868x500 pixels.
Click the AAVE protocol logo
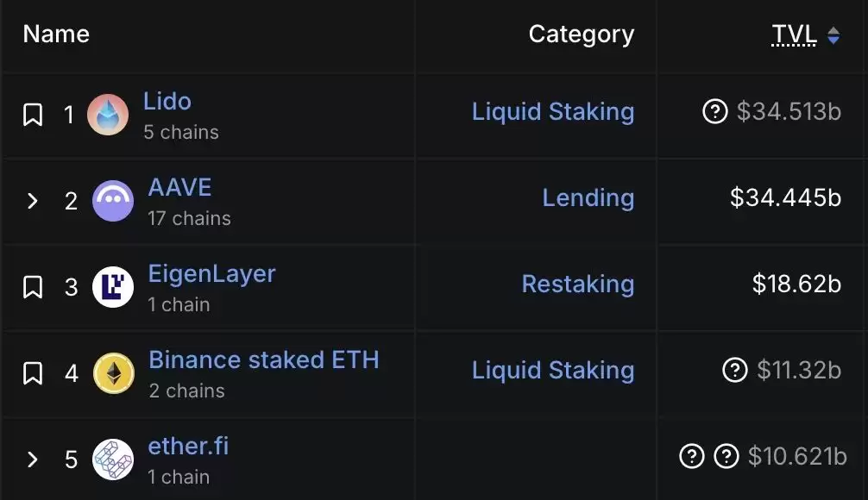point(113,201)
